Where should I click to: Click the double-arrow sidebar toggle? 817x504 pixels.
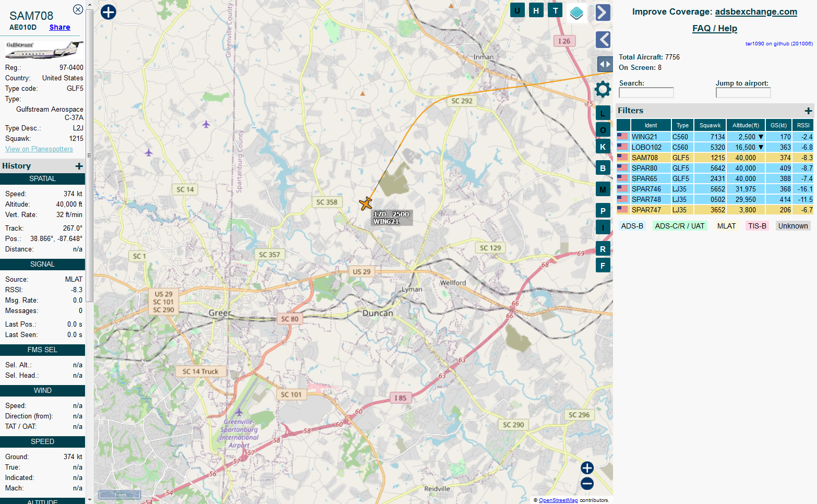605,64
